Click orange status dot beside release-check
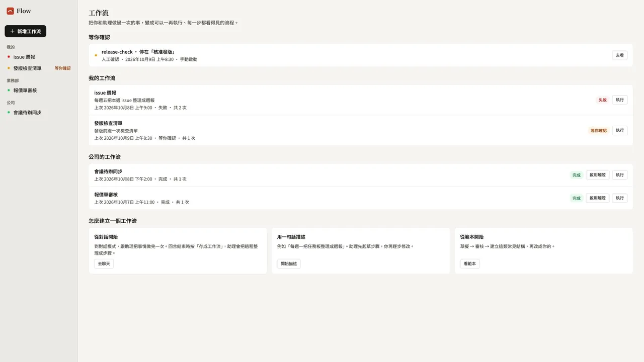The height and width of the screenshot is (362, 644). click(x=96, y=55)
